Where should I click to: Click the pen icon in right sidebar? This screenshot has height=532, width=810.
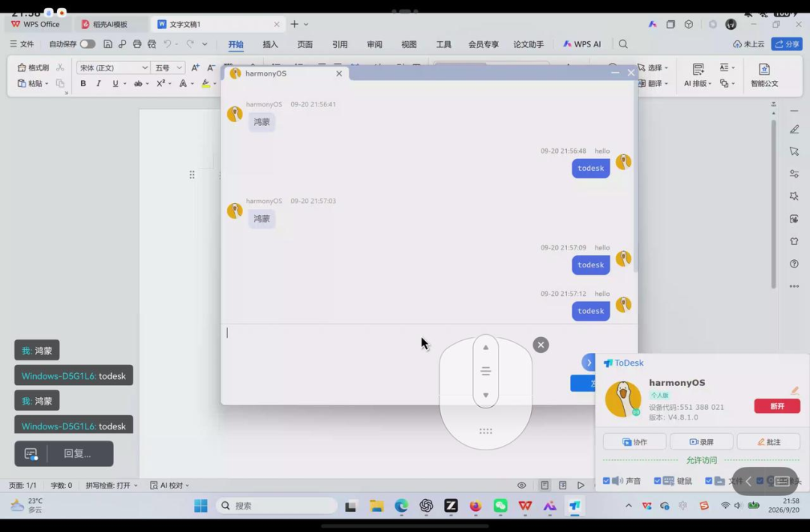coord(794,130)
